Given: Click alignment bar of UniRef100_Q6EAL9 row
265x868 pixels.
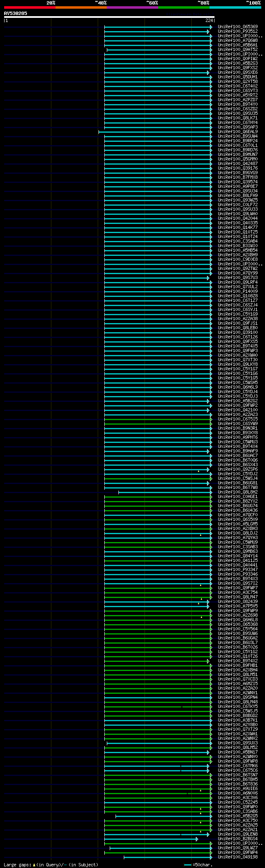Looking at the screenshot, I should tap(155, 132).
